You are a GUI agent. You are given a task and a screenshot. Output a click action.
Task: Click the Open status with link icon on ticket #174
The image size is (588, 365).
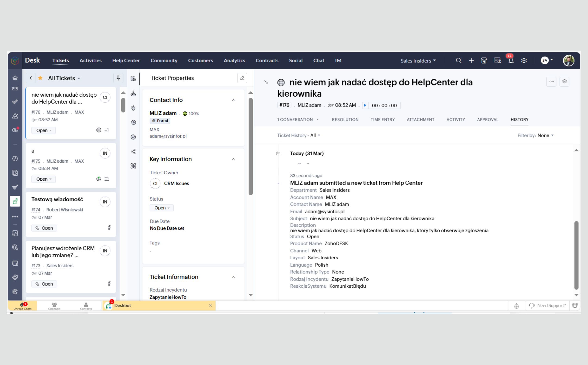coord(44,228)
